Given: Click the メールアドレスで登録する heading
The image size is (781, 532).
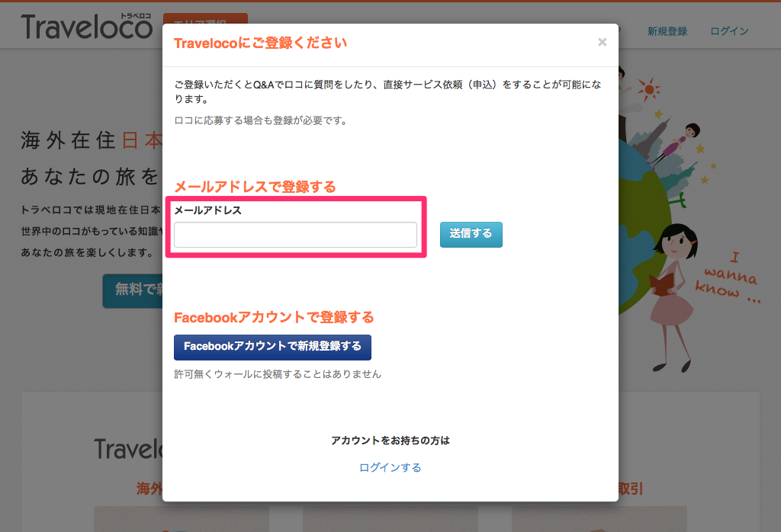Looking at the screenshot, I should tap(255, 187).
